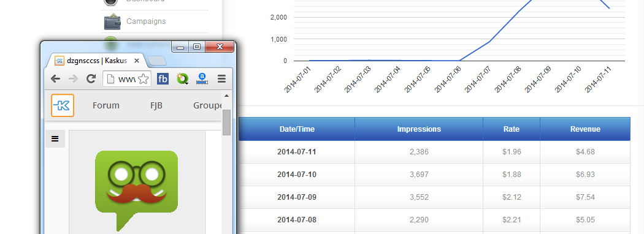Screen dimensions: 644x234
Task: Click the 3,697 impressions value
Action: tap(419, 175)
